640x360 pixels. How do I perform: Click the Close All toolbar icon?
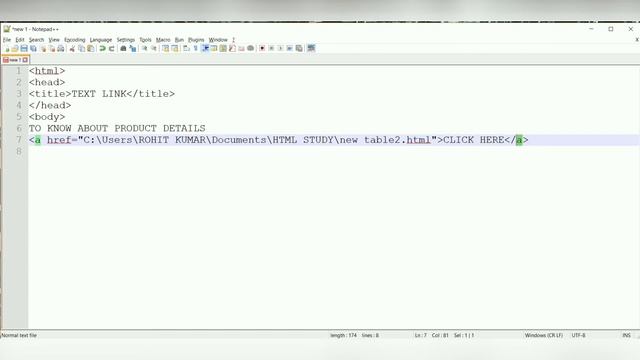tap(52, 48)
